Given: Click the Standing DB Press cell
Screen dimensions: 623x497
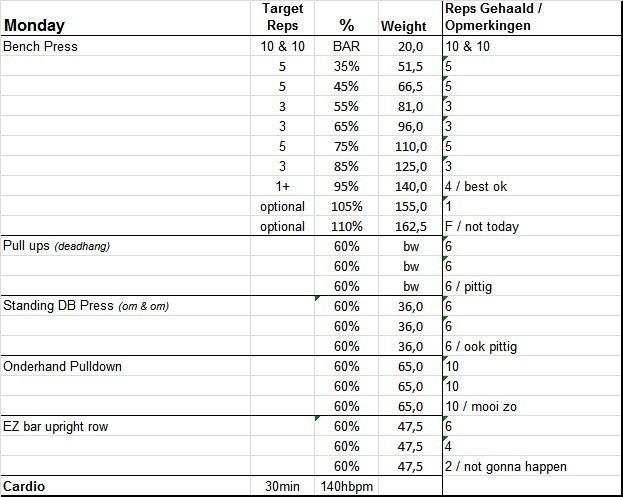Looking at the screenshot, I should [x=86, y=306].
